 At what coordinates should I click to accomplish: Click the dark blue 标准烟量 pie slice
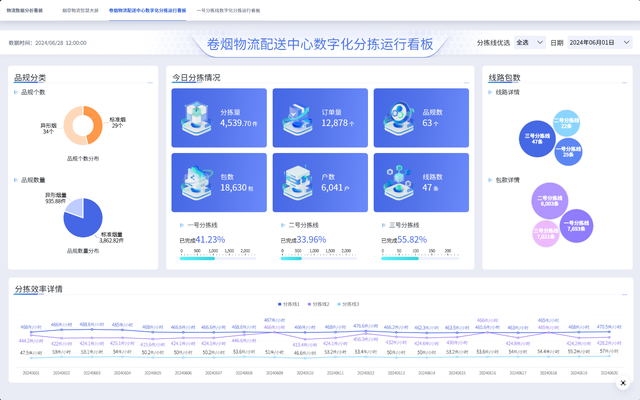pos(84,222)
